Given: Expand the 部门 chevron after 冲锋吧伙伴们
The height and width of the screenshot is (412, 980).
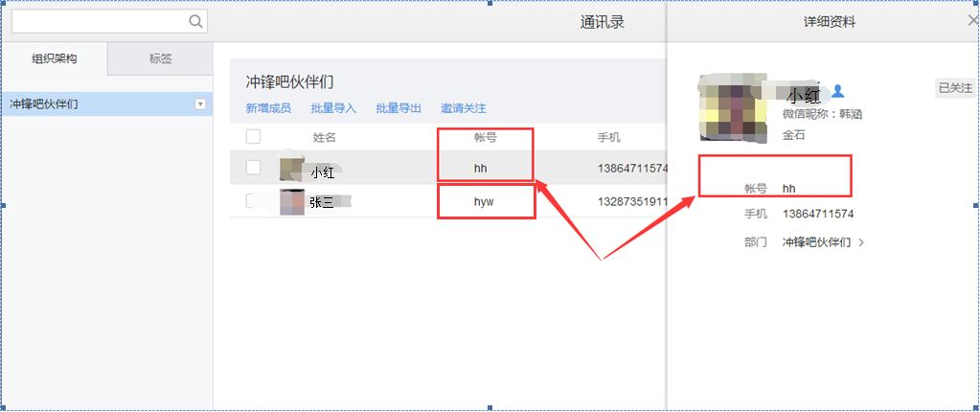Looking at the screenshot, I should click(861, 242).
